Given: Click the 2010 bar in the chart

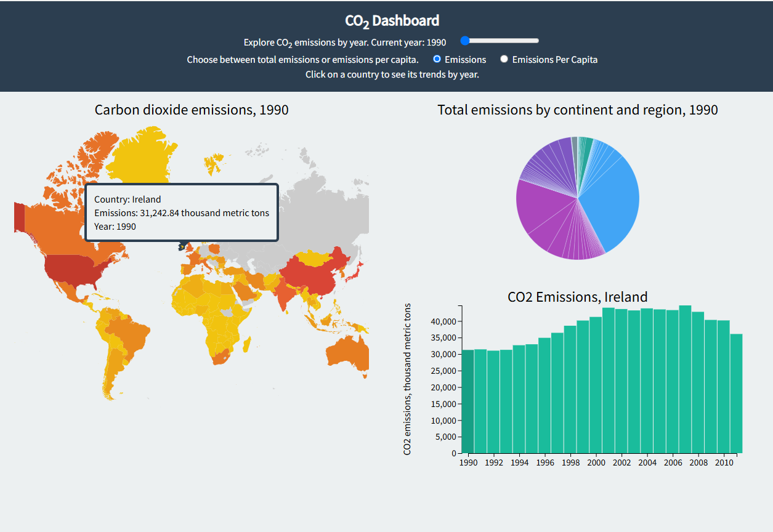Looking at the screenshot, I should tap(723, 387).
